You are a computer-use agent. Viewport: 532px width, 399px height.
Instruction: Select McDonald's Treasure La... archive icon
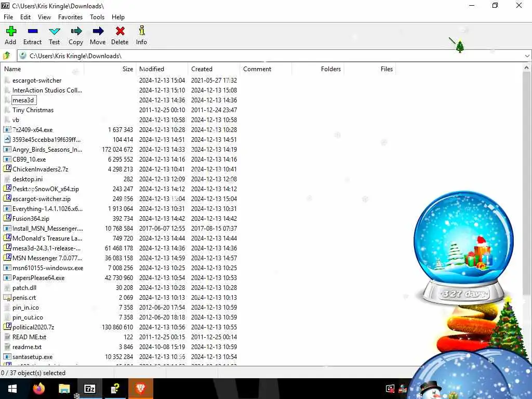pos(7,238)
